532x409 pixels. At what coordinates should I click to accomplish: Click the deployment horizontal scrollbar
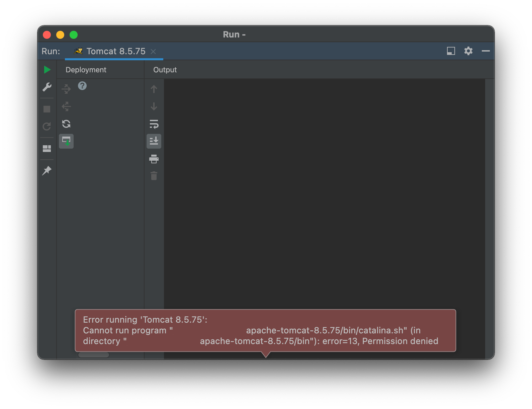(x=94, y=355)
